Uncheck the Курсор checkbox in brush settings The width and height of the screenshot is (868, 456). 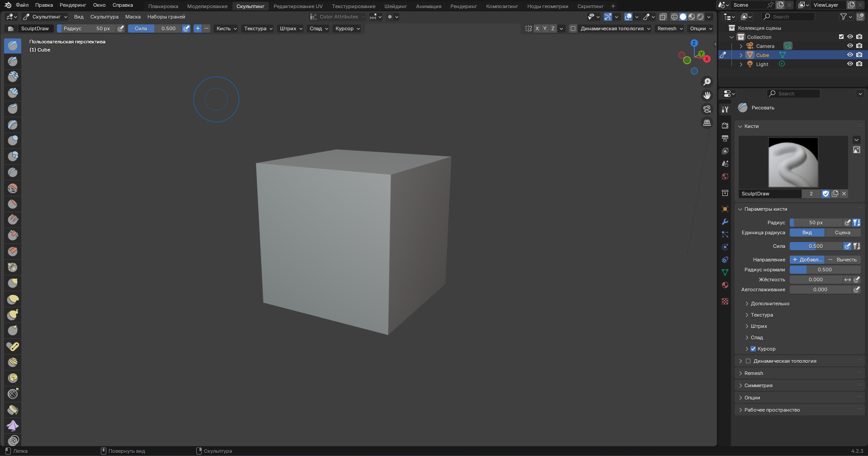753,349
